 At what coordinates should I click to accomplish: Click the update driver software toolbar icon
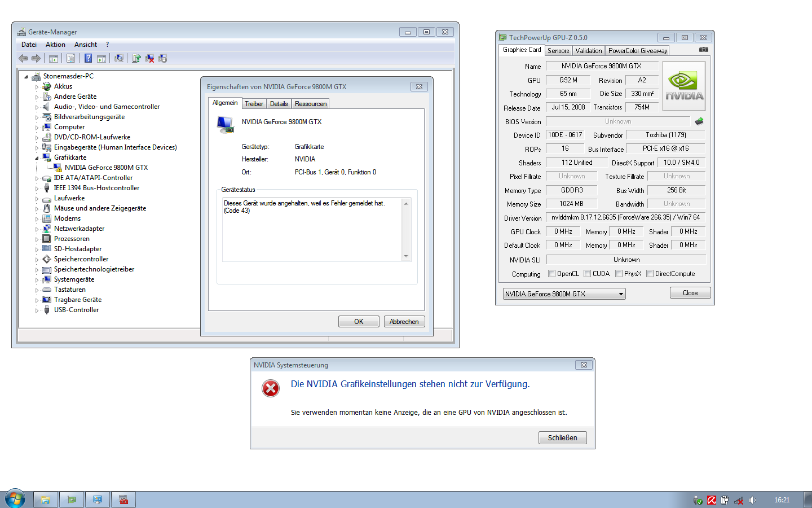tap(136, 58)
